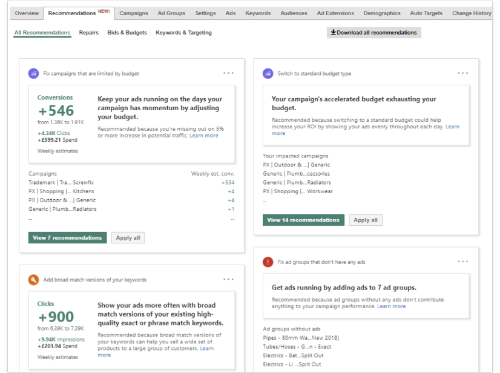Open three-dot menu on broad match keywords card
This screenshot has height=373, width=500.
coord(228,279)
